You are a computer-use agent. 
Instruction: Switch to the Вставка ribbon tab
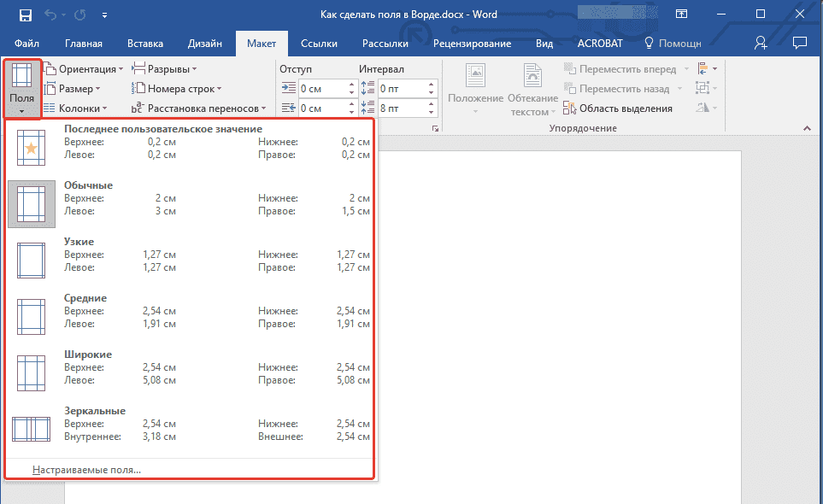[x=145, y=44]
